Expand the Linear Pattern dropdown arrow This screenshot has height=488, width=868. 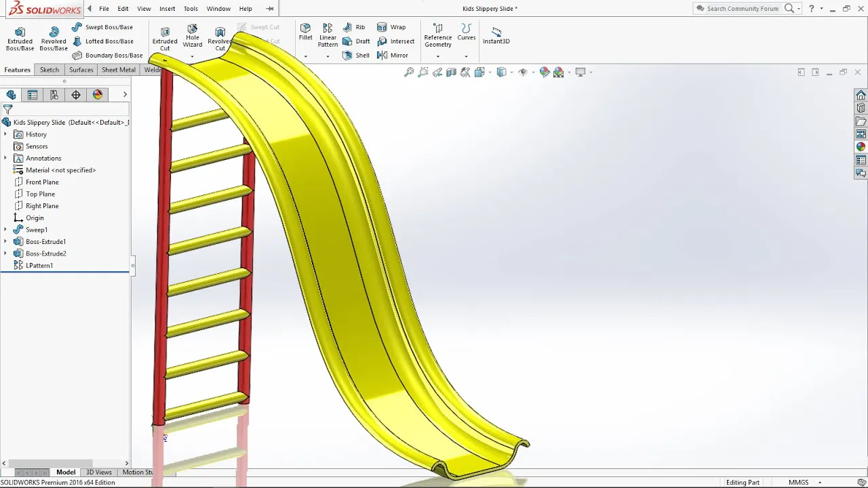(328, 56)
